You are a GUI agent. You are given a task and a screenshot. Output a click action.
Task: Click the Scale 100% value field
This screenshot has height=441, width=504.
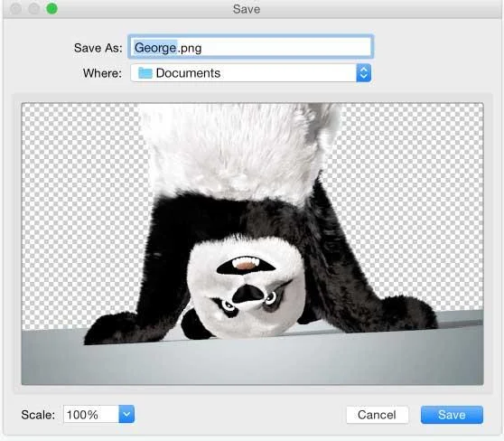91,414
